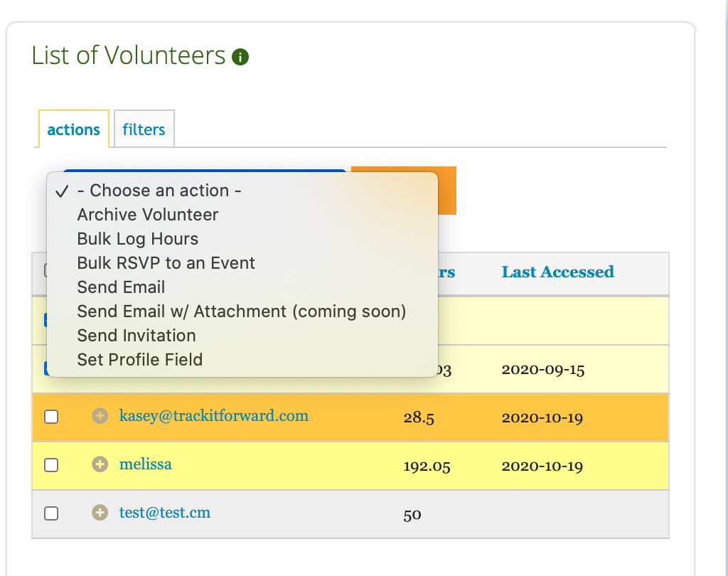Click the info icon beside List of Volunteers
The height and width of the screenshot is (576, 728).
pos(240,57)
